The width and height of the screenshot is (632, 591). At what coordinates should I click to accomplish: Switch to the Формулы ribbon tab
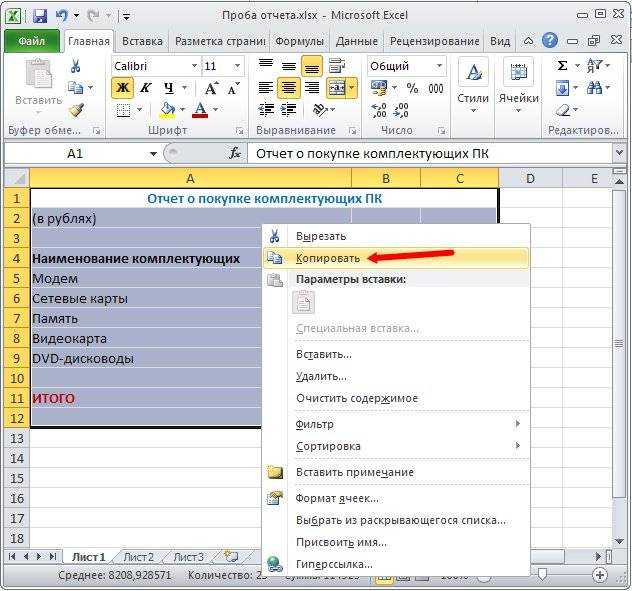[299, 41]
